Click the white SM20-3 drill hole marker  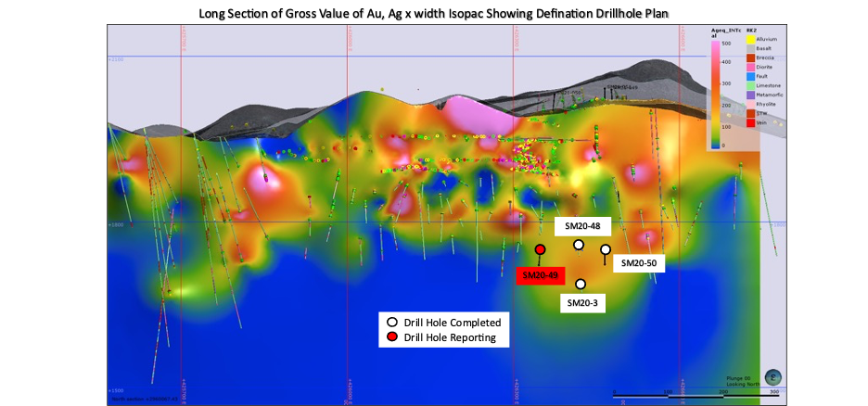581,284
